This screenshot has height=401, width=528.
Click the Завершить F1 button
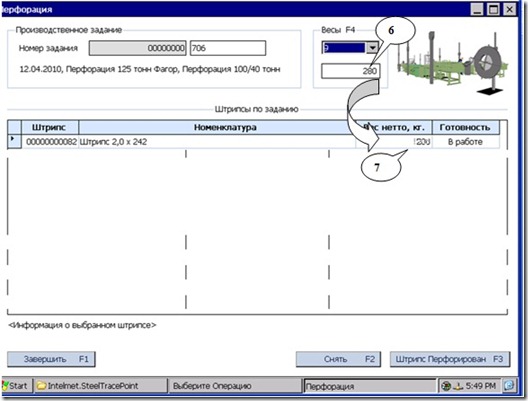(51, 359)
